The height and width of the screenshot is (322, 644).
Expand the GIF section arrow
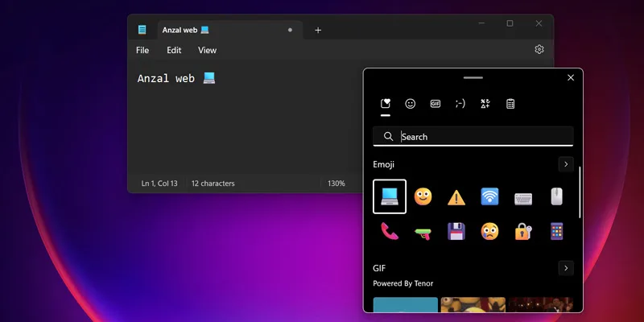pos(566,268)
